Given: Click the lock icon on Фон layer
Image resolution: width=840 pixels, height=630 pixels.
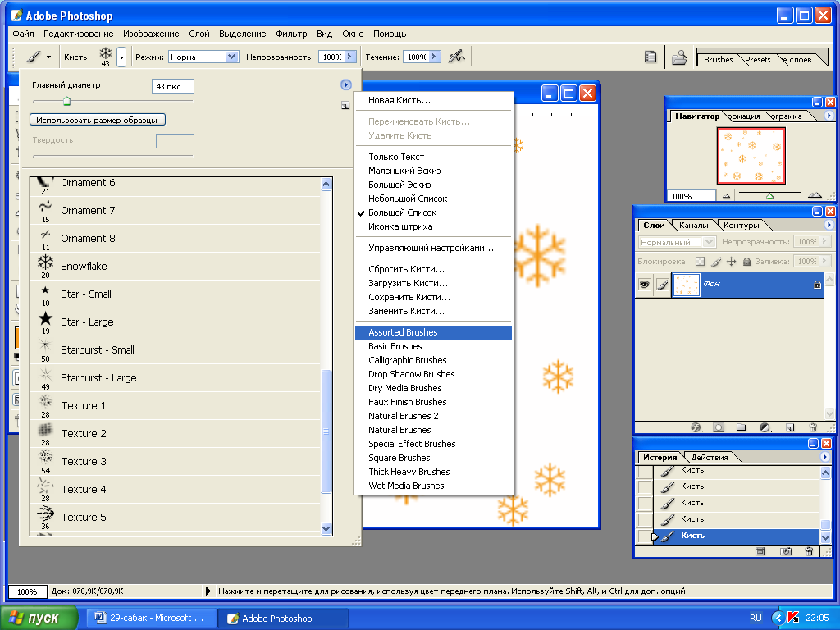Looking at the screenshot, I should (817, 284).
